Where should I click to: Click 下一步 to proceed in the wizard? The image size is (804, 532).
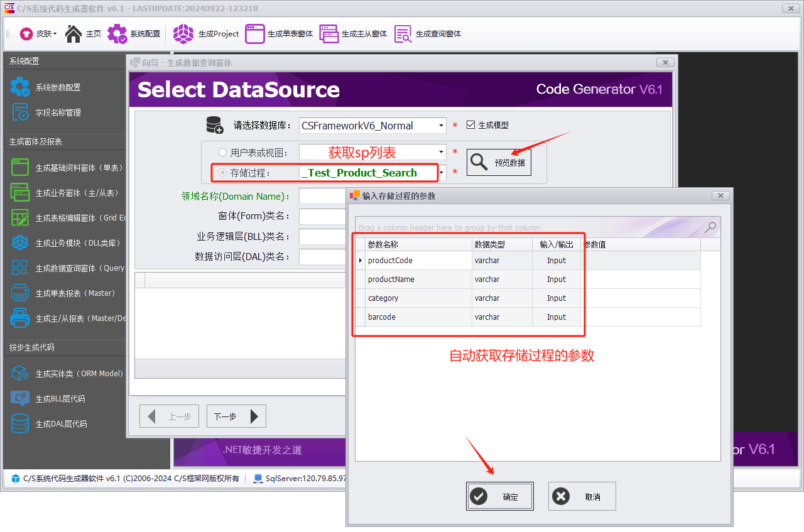(236, 415)
